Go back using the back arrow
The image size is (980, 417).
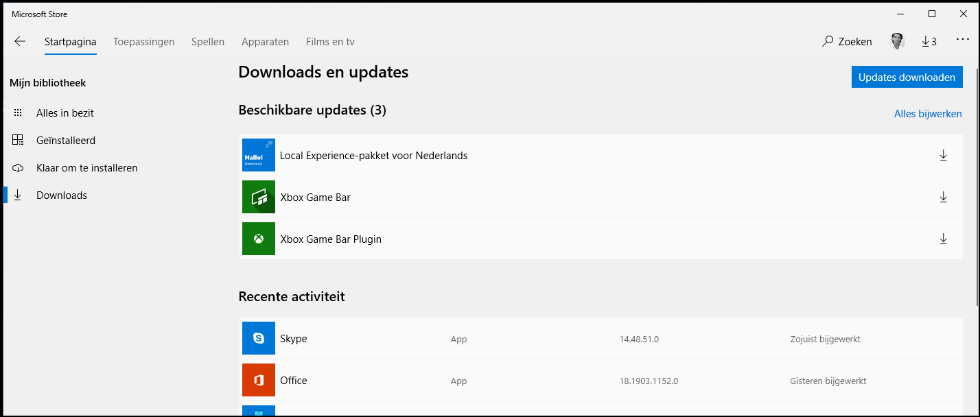pyautogui.click(x=20, y=42)
